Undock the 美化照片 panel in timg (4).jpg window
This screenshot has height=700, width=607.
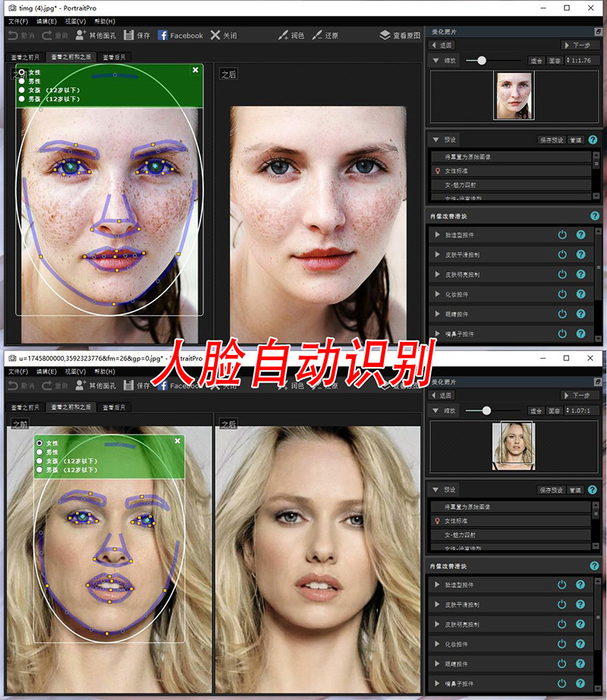(x=598, y=32)
